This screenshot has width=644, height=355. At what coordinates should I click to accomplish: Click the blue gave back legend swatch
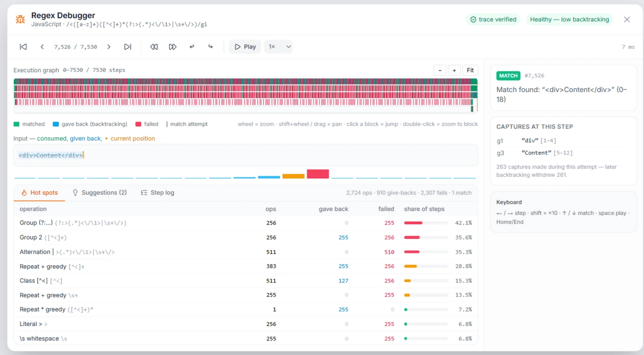click(56, 124)
